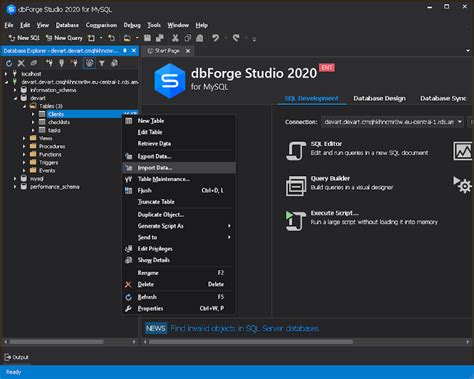
Task: Click the Cut scissors icon in the toolbar
Action: (x=175, y=38)
